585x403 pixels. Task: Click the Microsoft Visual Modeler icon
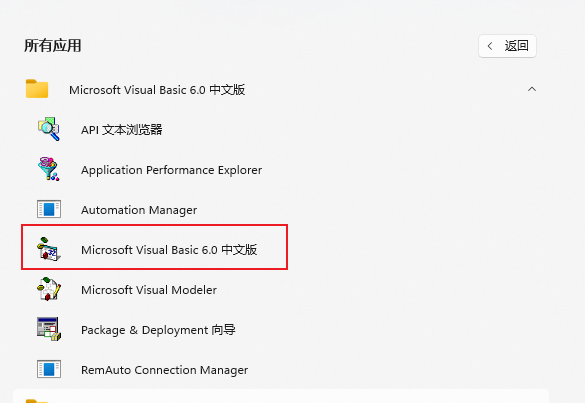pos(49,289)
